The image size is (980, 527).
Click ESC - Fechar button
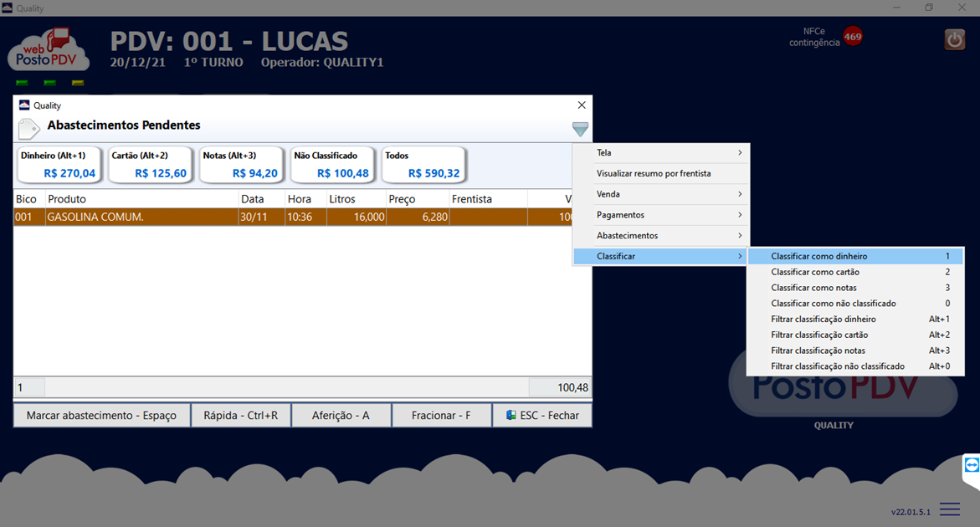tap(542, 415)
